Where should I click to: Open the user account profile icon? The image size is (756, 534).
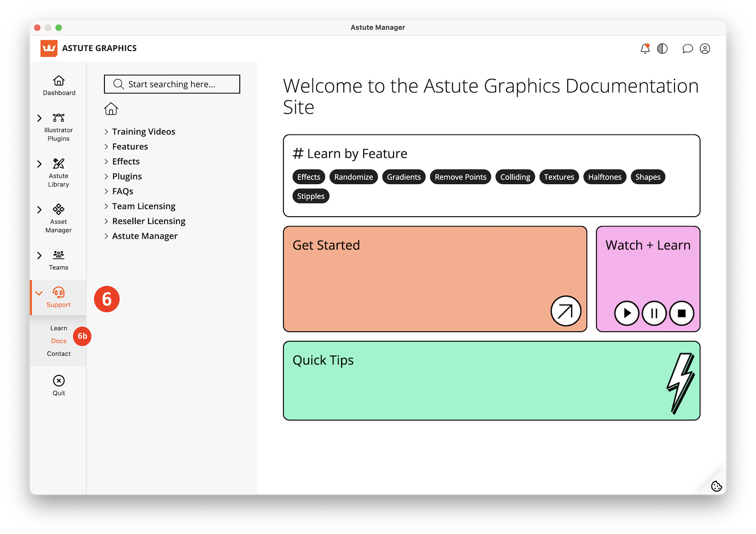point(705,49)
